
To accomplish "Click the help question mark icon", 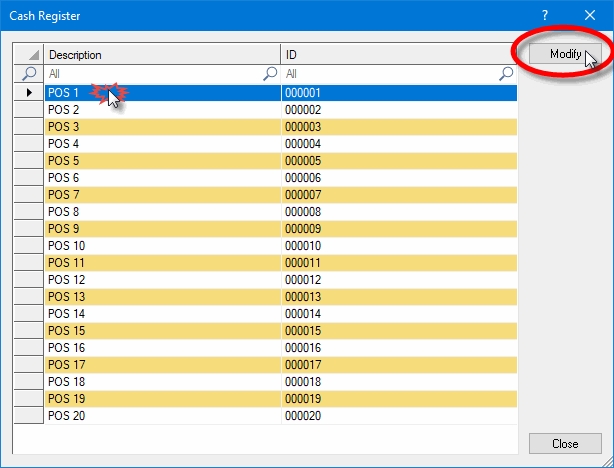I will [x=545, y=16].
